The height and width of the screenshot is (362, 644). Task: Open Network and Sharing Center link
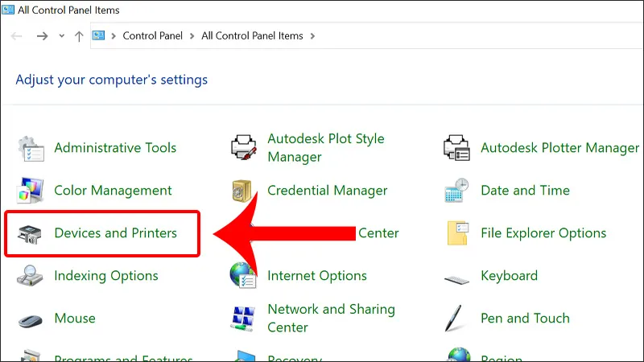[331, 318]
